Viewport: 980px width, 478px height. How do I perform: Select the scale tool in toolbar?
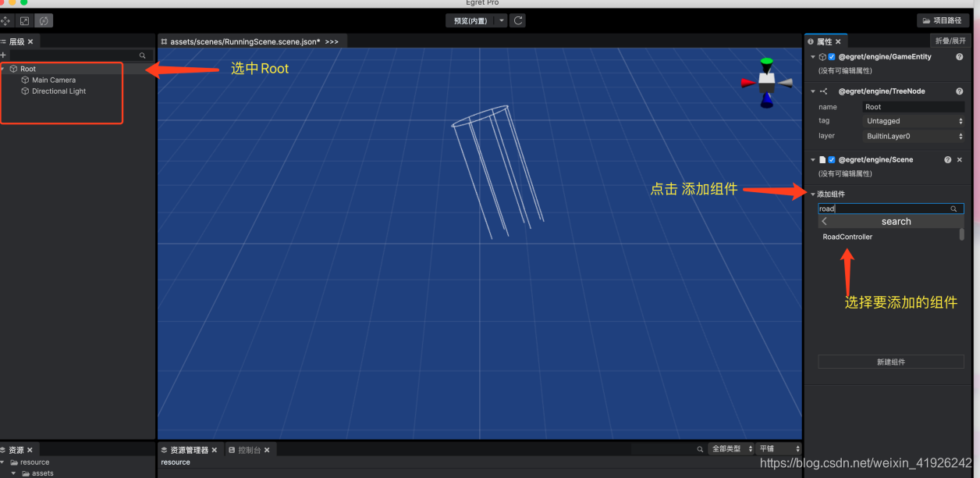pos(25,21)
